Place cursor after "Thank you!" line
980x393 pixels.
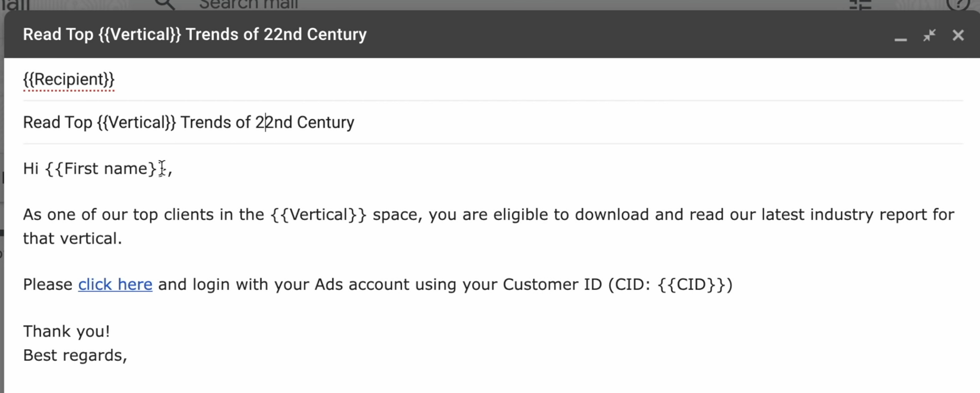(x=111, y=331)
